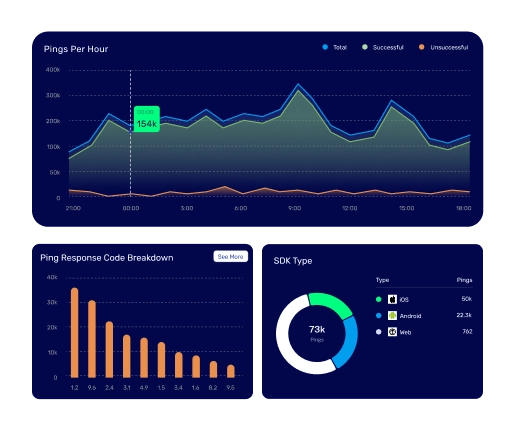
Task: Click the 22.3k Android pings value
Action: tap(464, 315)
